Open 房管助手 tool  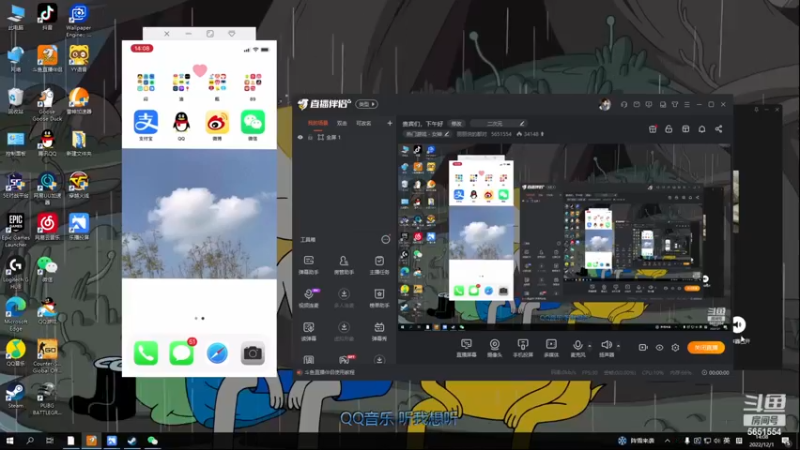[344, 265]
